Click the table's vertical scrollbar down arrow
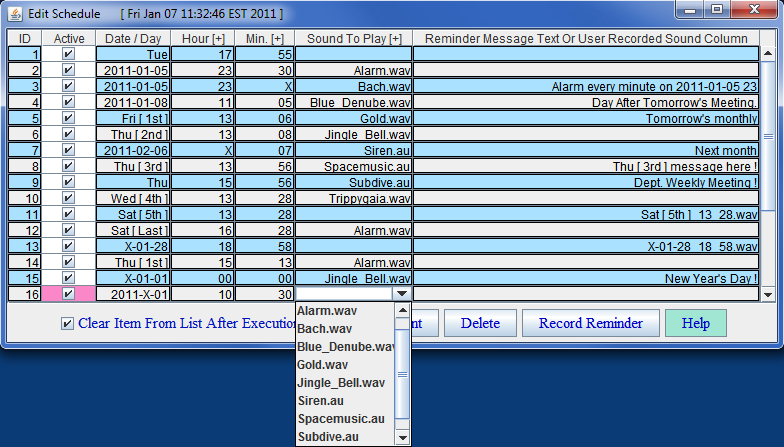 [x=768, y=294]
